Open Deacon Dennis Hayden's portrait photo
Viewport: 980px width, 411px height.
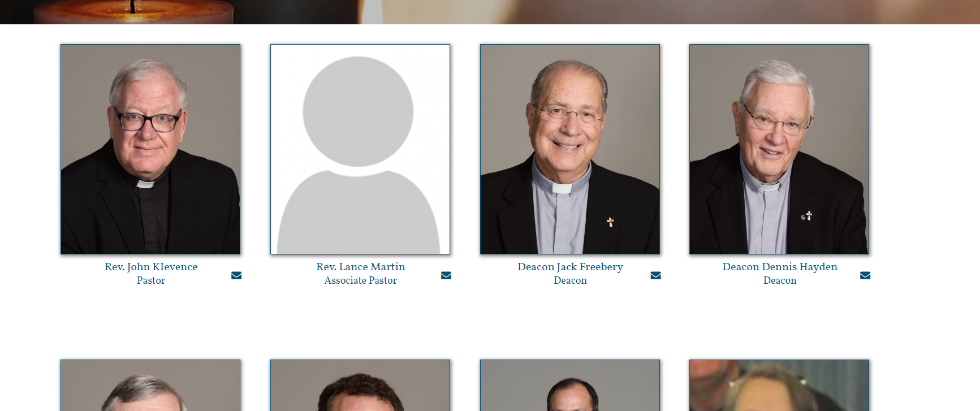click(779, 149)
